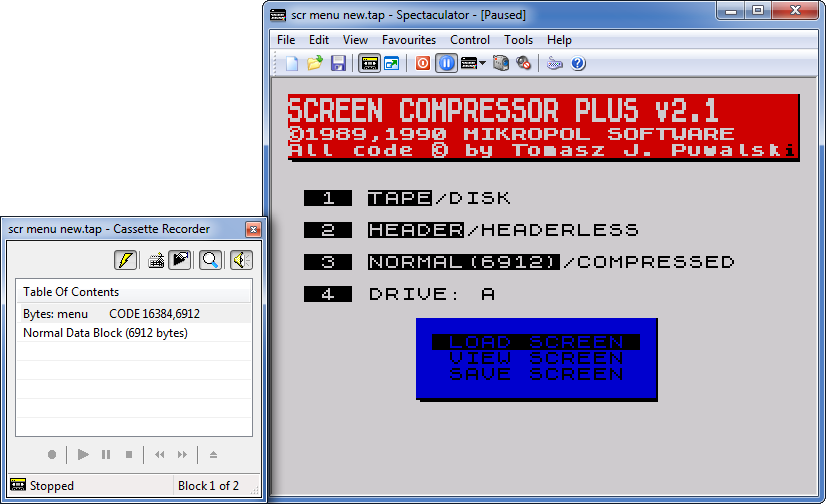Open the View menu

tap(355, 40)
